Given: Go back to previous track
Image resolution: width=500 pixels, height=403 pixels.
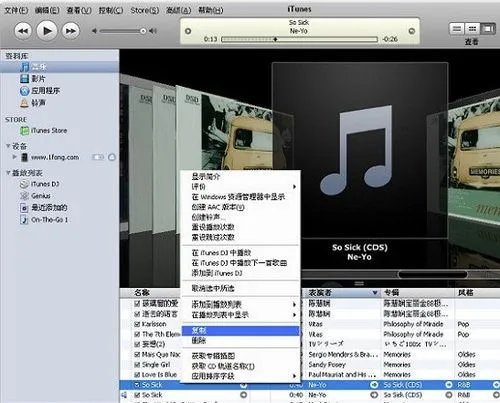Looking at the screenshot, I should (x=23, y=31).
